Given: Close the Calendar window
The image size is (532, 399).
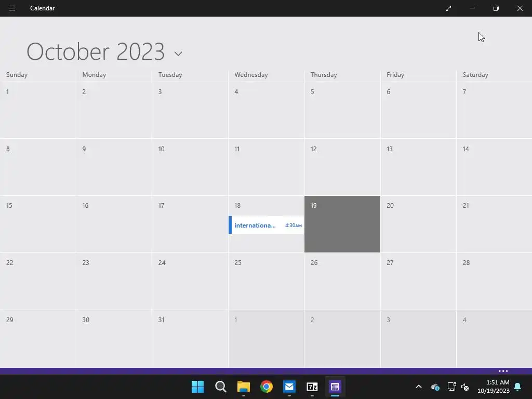Looking at the screenshot, I should coord(520,8).
